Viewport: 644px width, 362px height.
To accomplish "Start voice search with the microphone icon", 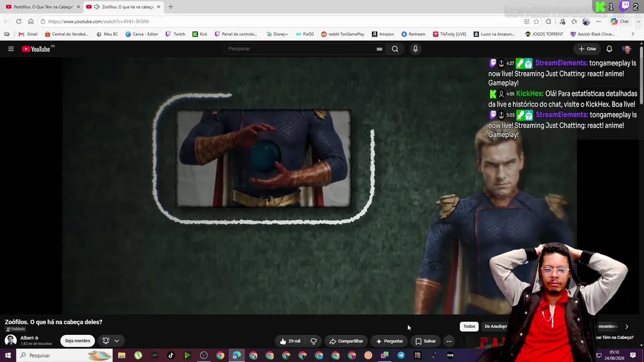I will (415, 49).
